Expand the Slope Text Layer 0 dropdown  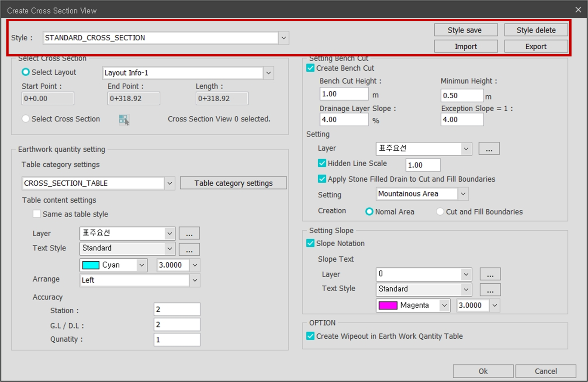(466, 274)
